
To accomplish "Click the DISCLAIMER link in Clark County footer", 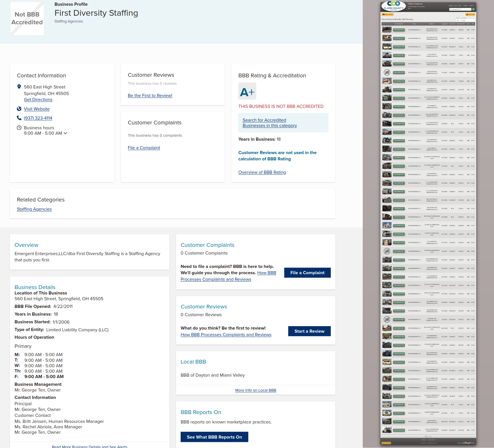I will pyautogui.click(x=431, y=440).
